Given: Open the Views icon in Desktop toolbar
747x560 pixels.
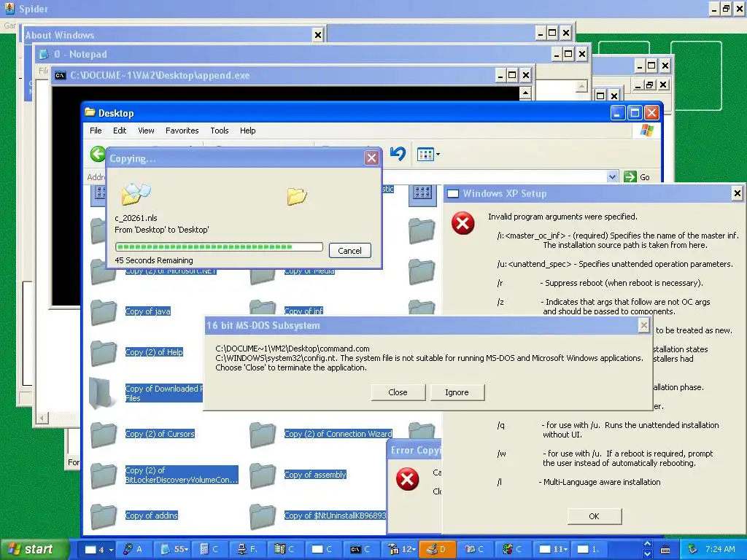Looking at the screenshot, I should click(425, 155).
